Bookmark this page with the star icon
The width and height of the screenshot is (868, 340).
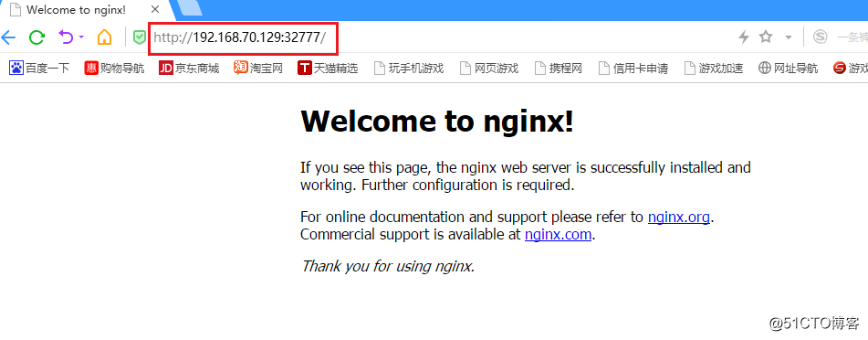point(766,37)
